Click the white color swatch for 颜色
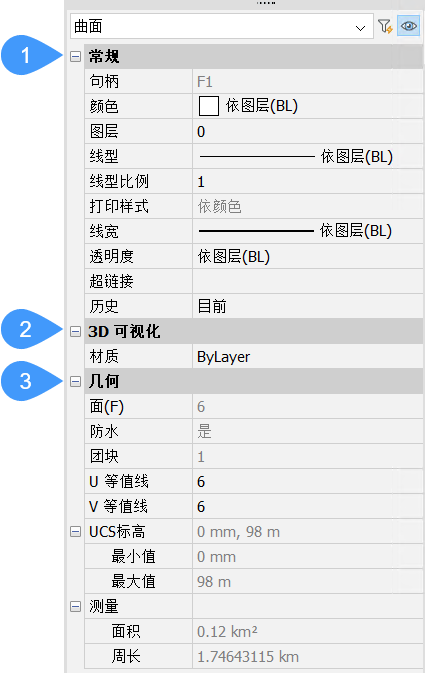The image size is (425, 673). [x=209, y=106]
